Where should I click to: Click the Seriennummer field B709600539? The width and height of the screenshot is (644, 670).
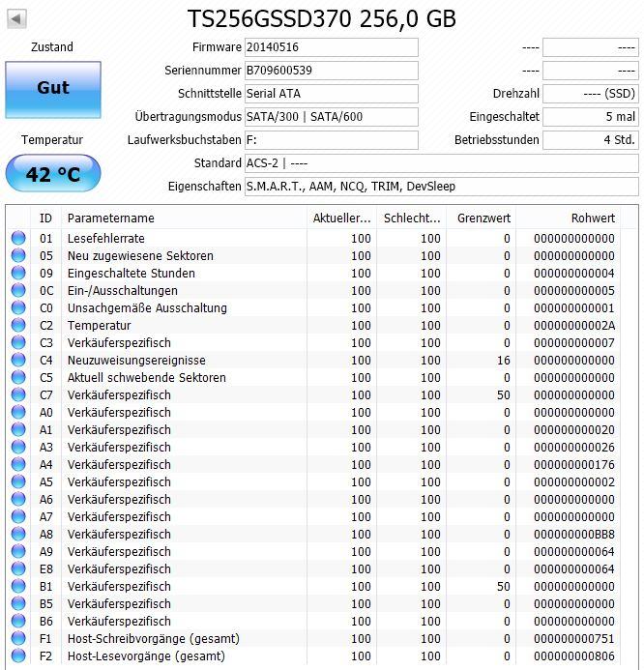pos(332,71)
